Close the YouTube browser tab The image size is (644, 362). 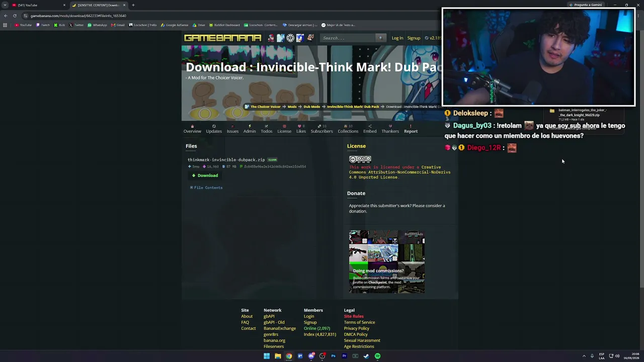coord(64,5)
